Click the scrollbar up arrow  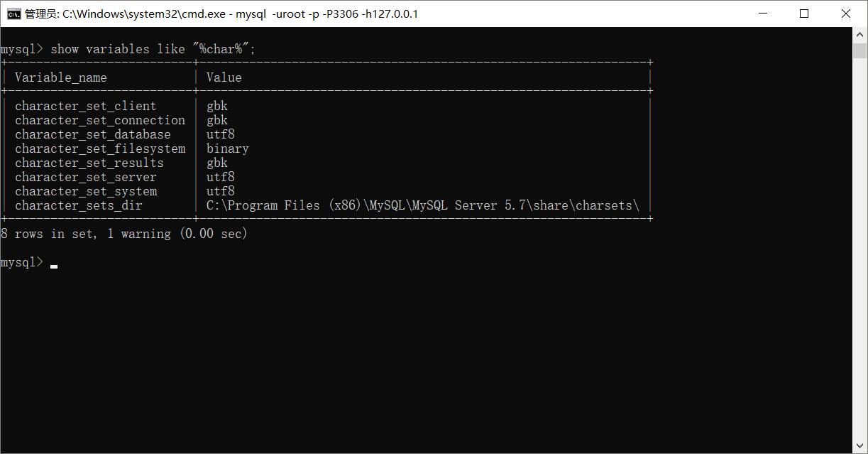[860, 34]
